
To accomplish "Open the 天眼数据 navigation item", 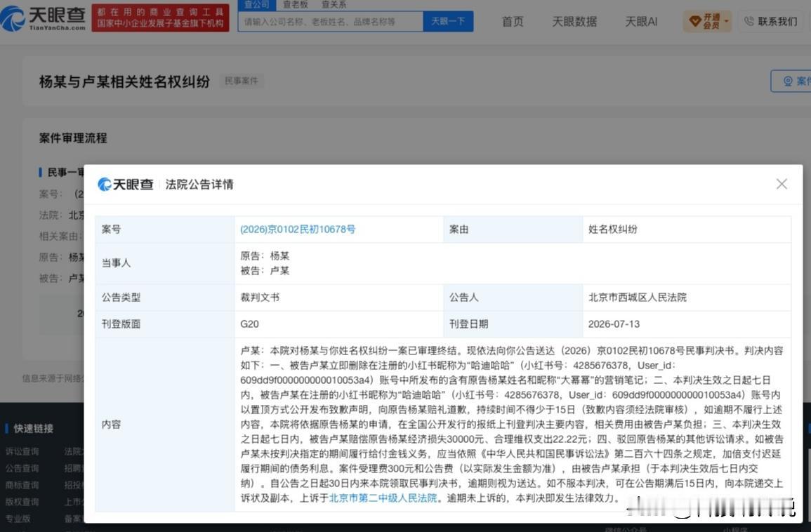I will click(574, 22).
